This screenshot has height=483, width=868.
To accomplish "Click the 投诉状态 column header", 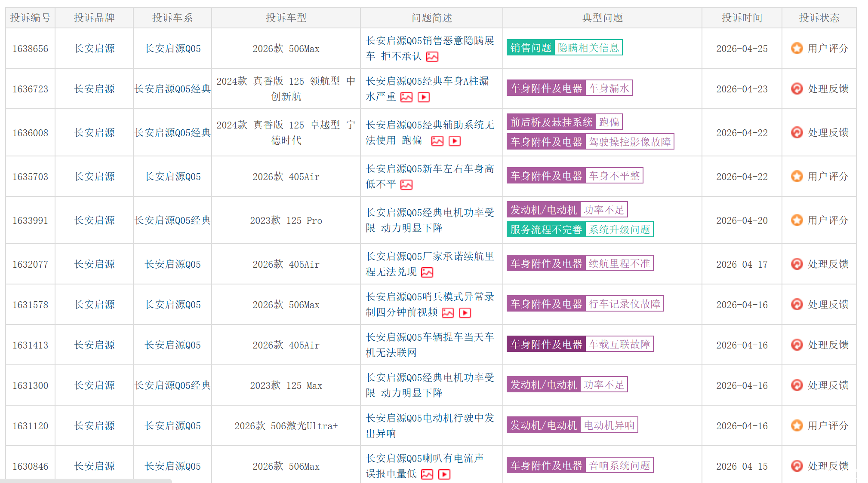I will pyautogui.click(x=819, y=18).
